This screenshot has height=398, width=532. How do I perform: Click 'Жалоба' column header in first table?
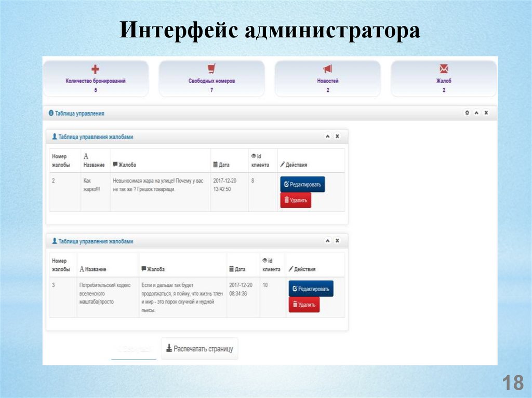[124, 165]
